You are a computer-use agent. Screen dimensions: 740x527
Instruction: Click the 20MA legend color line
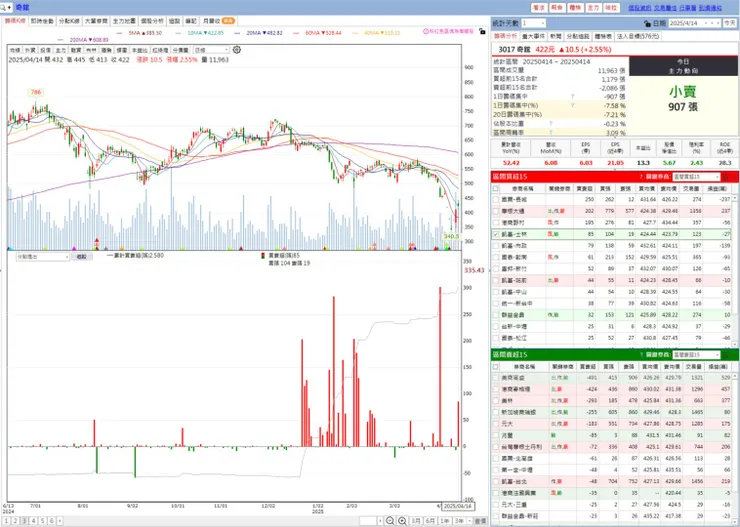click(x=237, y=33)
